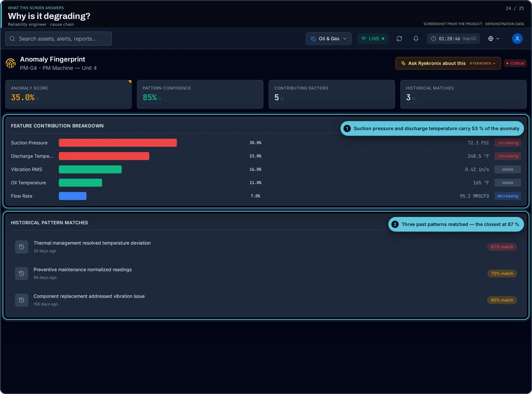The image size is (532, 394).
Task: Open the user profile avatar
Action: coord(517,39)
